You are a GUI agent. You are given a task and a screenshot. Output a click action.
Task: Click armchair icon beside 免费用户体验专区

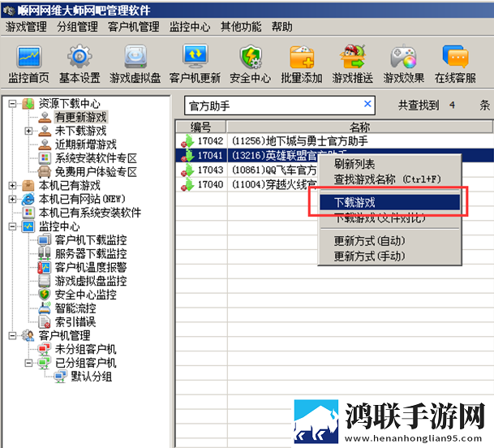pos(45,172)
